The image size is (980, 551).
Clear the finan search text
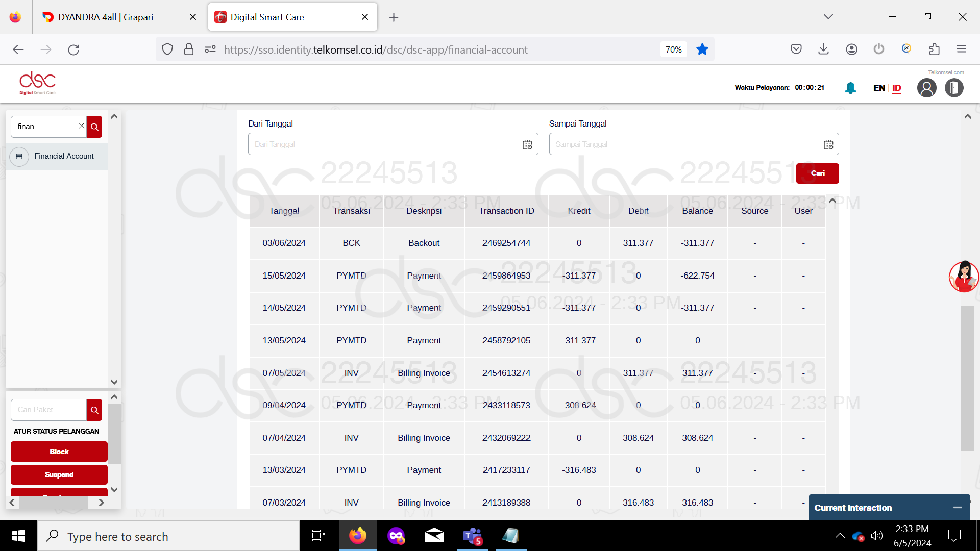point(81,126)
